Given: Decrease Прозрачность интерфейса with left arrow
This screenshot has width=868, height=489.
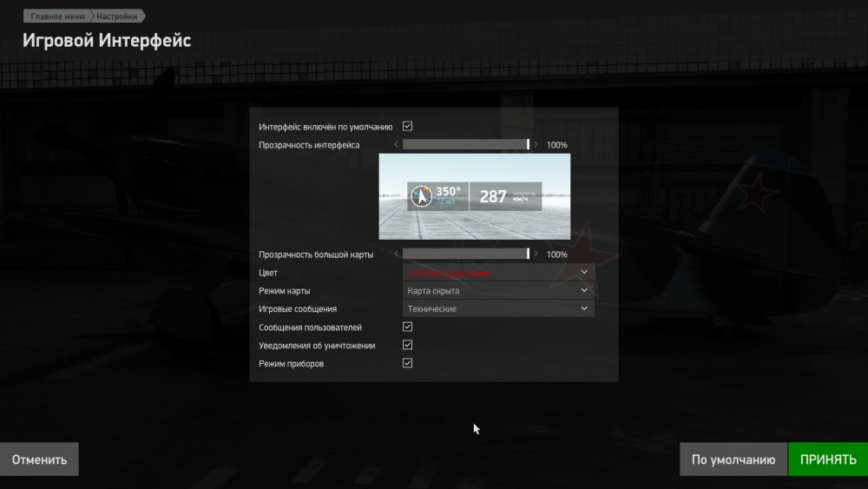Looking at the screenshot, I should (396, 144).
